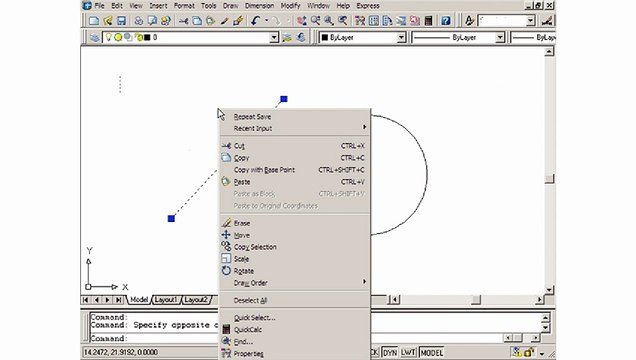
Task: Select the Zoom Window toolbar icon
Action: (329, 21)
